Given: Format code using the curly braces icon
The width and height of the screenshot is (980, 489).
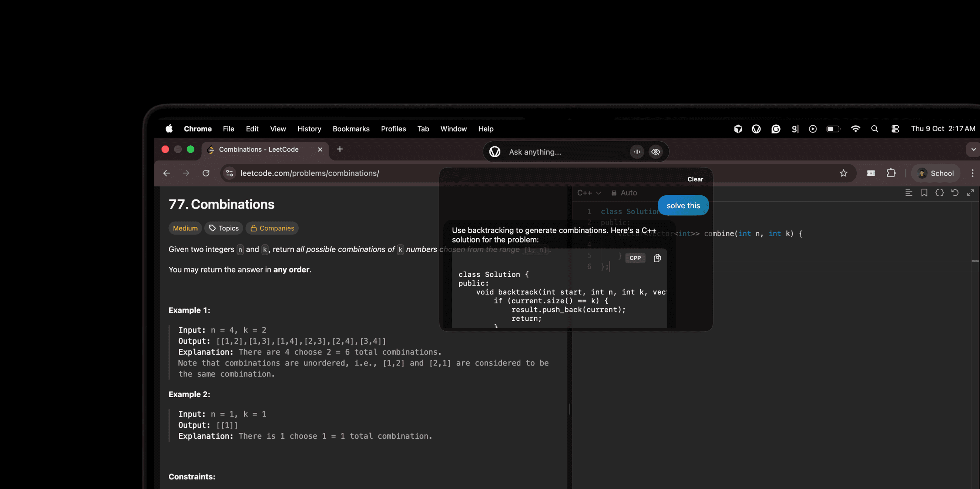Looking at the screenshot, I should pos(940,193).
